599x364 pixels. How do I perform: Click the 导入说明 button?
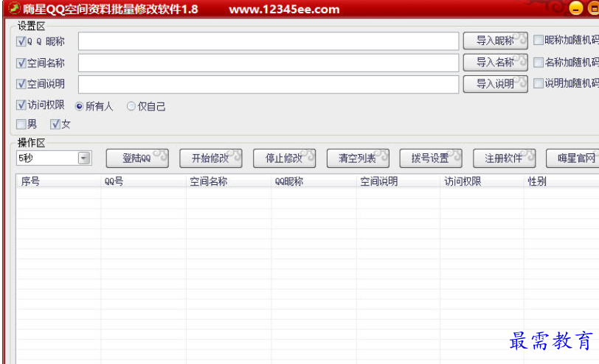point(496,83)
